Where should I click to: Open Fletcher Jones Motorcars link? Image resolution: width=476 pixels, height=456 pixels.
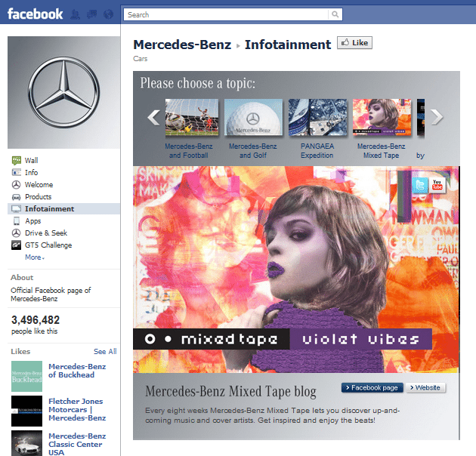tap(77, 410)
